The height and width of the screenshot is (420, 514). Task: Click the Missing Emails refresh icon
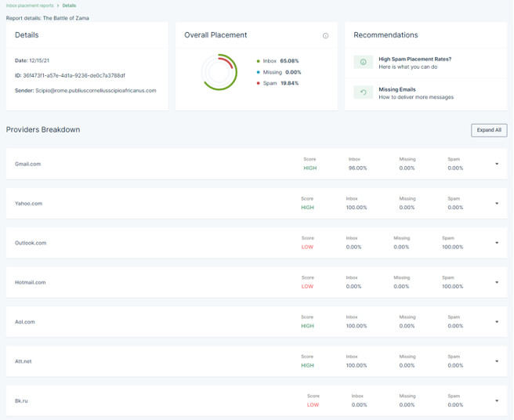point(364,92)
